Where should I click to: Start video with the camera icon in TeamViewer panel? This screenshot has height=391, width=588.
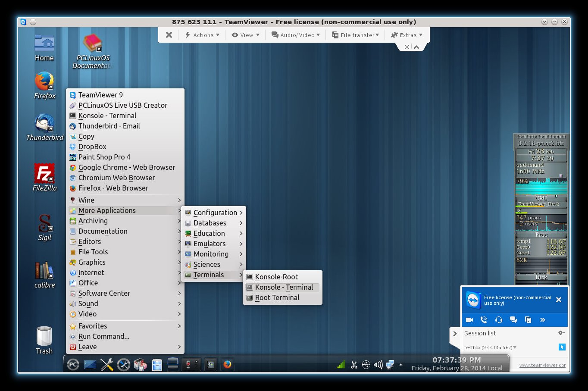point(469,319)
